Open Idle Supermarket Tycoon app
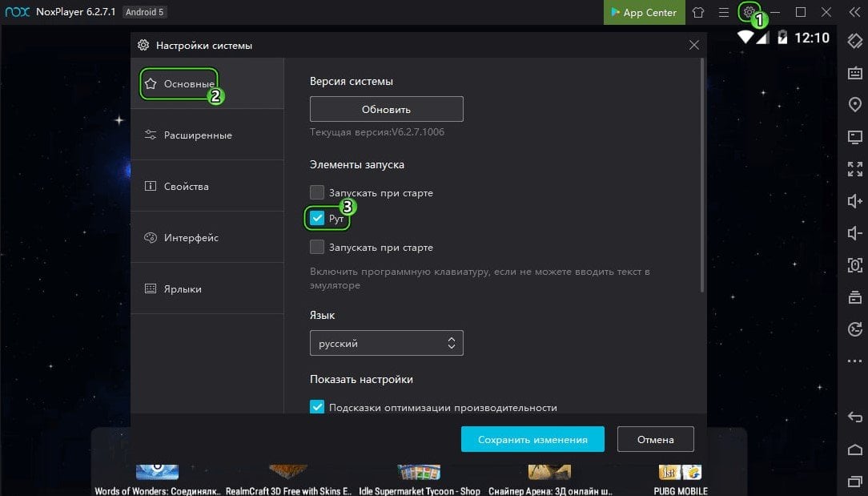 point(419,481)
